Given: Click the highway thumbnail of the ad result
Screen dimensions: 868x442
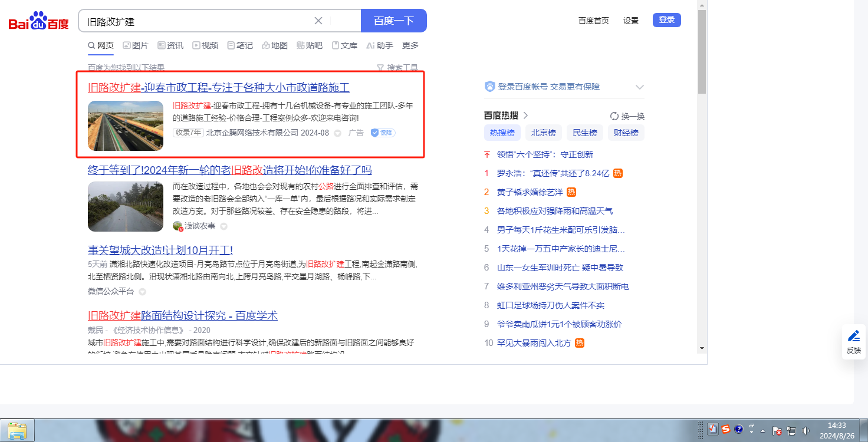Looking at the screenshot, I should (126, 126).
